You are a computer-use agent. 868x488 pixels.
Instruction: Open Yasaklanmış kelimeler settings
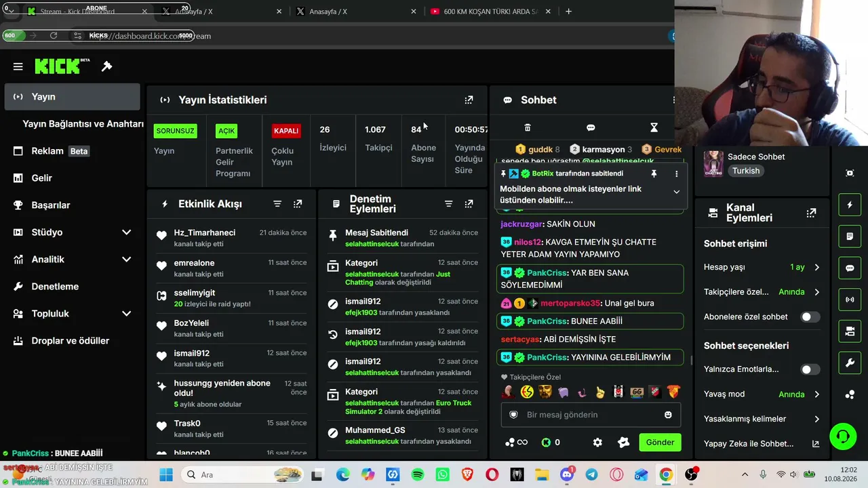coord(762,419)
